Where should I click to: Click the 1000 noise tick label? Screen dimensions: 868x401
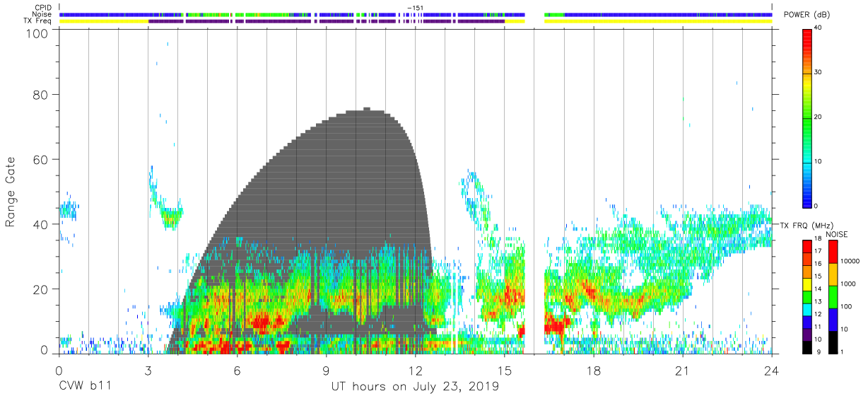[848, 284]
